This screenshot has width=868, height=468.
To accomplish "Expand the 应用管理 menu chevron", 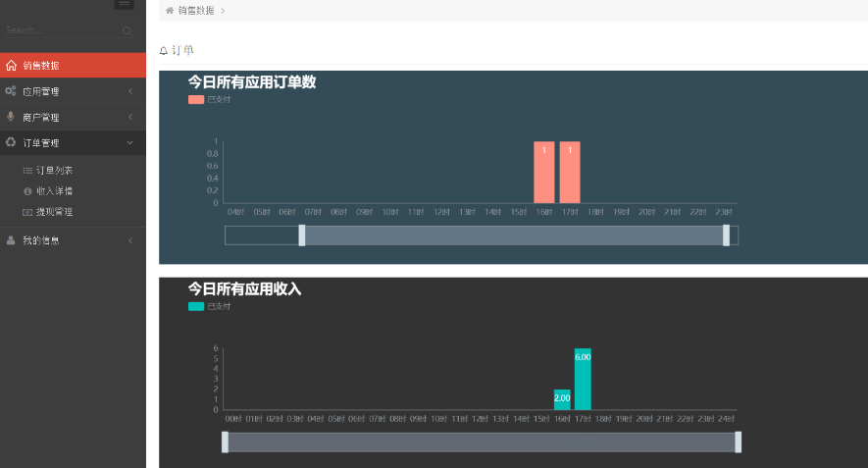I will (x=130, y=91).
